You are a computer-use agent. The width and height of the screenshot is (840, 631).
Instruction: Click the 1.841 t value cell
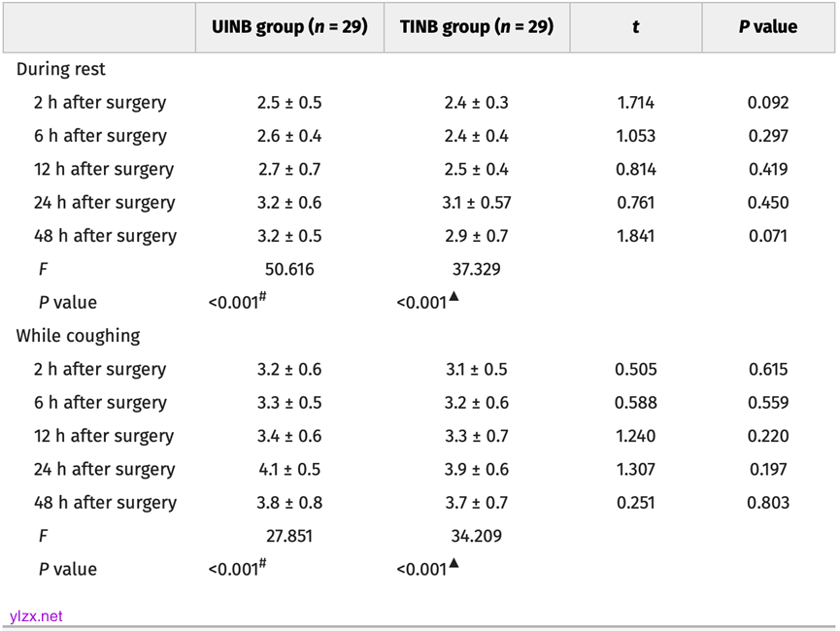click(x=635, y=236)
